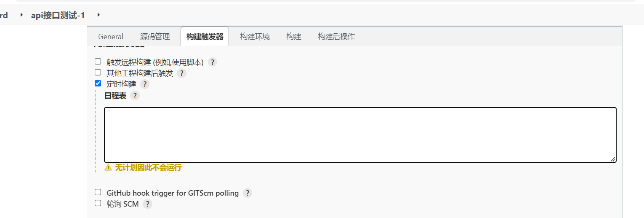Enable 触发远程构建 checkbox

tap(98, 62)
